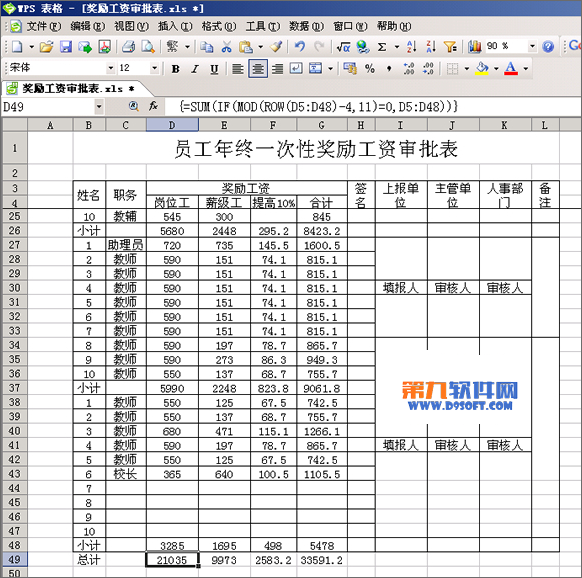Click the Save floppy disk icon
This screenshot has height=578, width=582.
point(66,47)
